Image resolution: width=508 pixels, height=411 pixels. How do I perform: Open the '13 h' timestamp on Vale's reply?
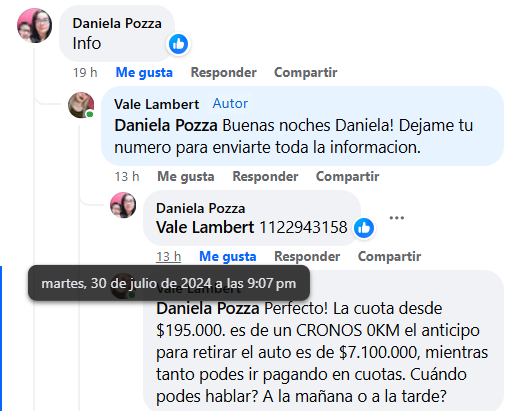(127, 176)
